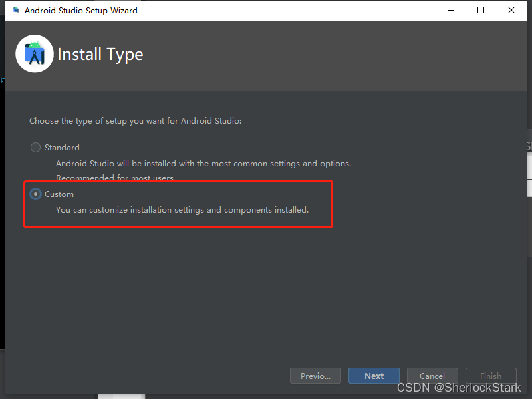Click the "Android Studio Setup Wizard" window title
532x399 pixels.
click(80, 11)
